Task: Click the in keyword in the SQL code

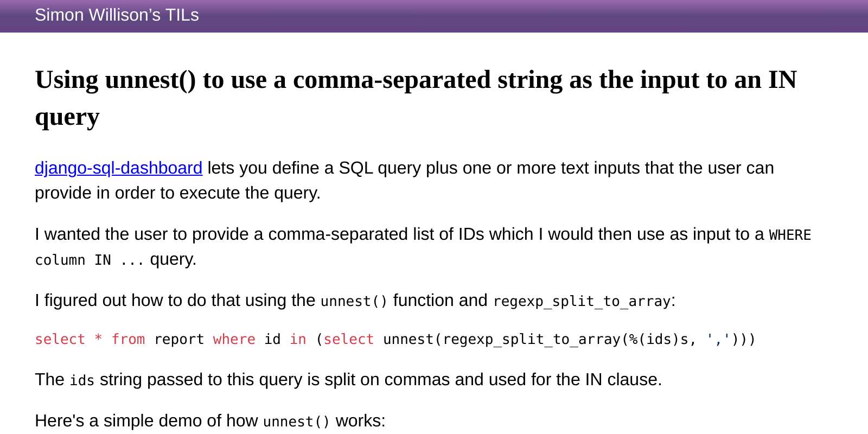Action: point(298,339)
